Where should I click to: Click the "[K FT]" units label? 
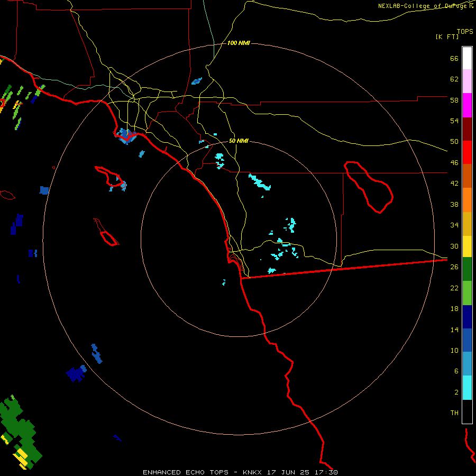point(447,36)
